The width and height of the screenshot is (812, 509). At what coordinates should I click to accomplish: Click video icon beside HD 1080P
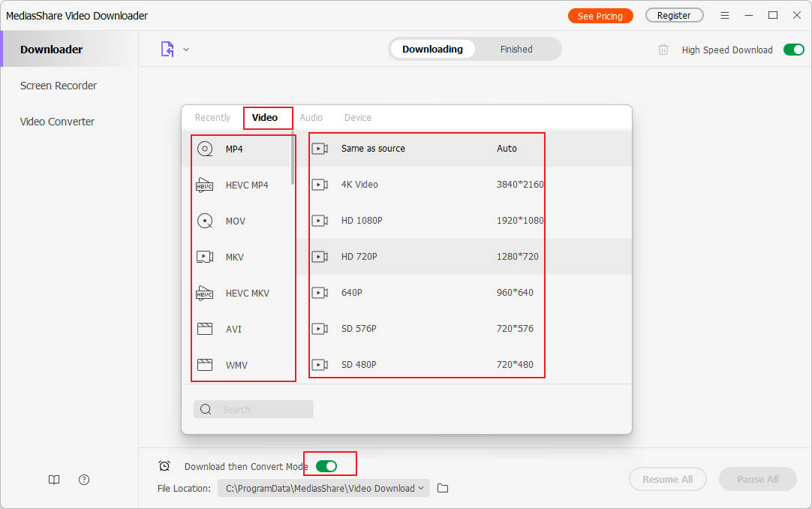coord(320,221)
